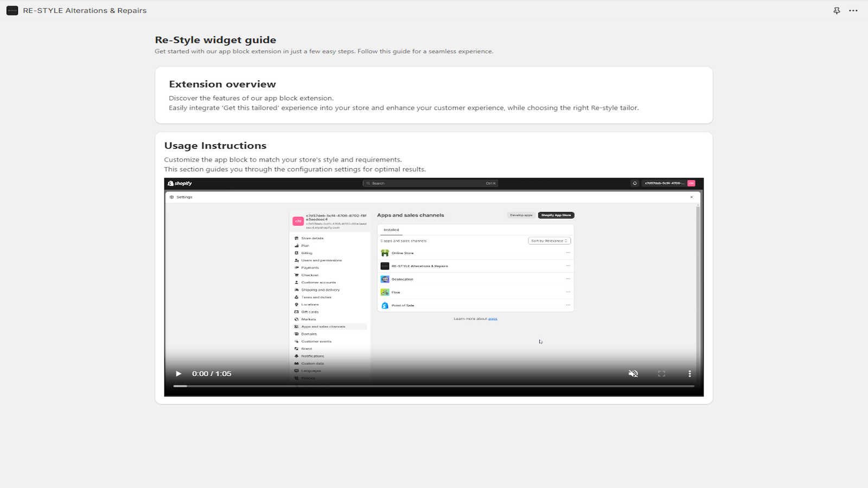Open the three-dot menu for Point of Sale row

568,305
